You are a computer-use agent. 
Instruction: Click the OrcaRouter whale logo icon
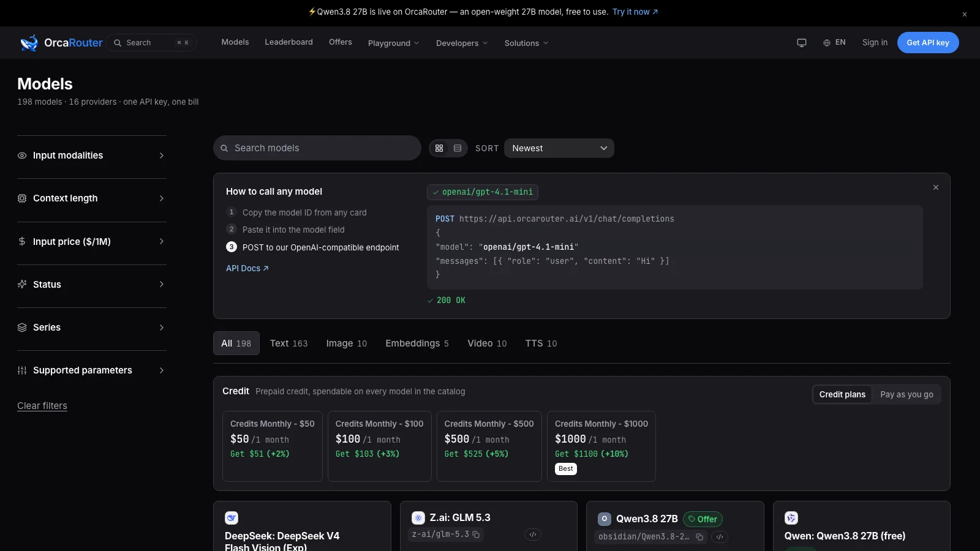pyautogui.click(x=29, y=43)
